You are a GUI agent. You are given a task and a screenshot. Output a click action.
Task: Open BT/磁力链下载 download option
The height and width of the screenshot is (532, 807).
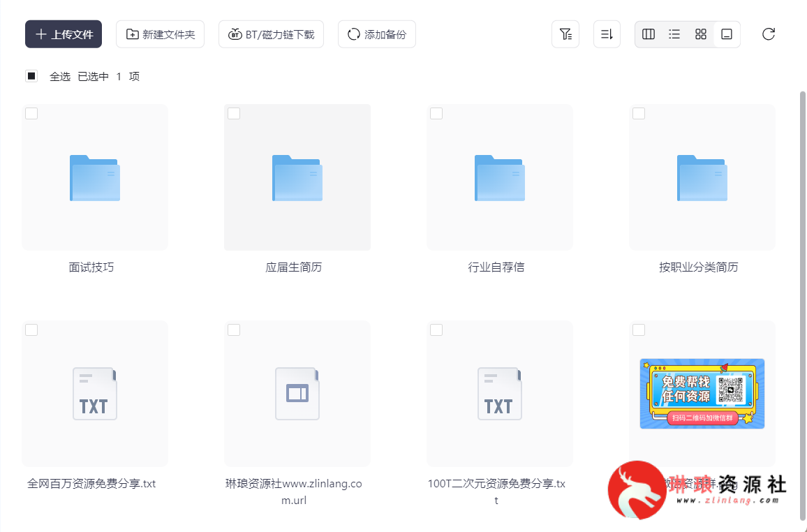point(272,34)
